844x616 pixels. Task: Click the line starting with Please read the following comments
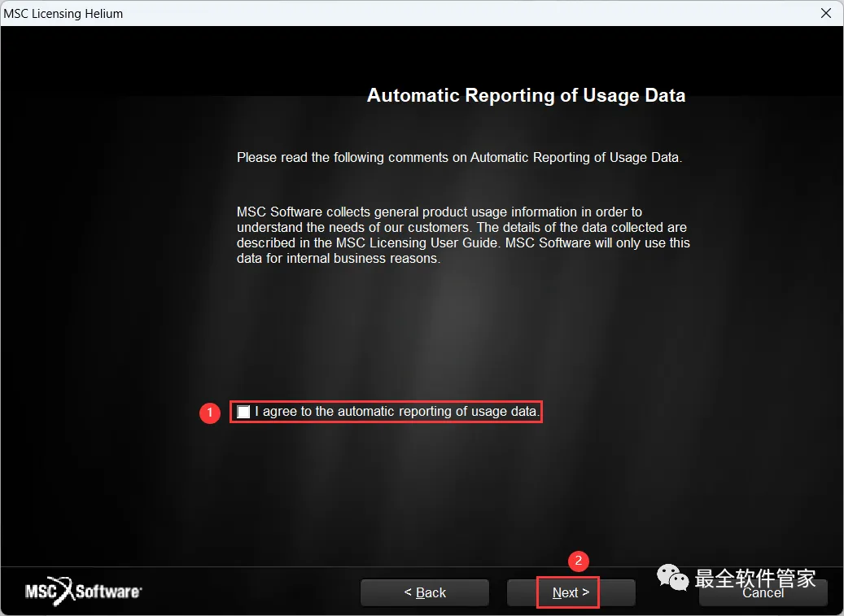point(459,158)
